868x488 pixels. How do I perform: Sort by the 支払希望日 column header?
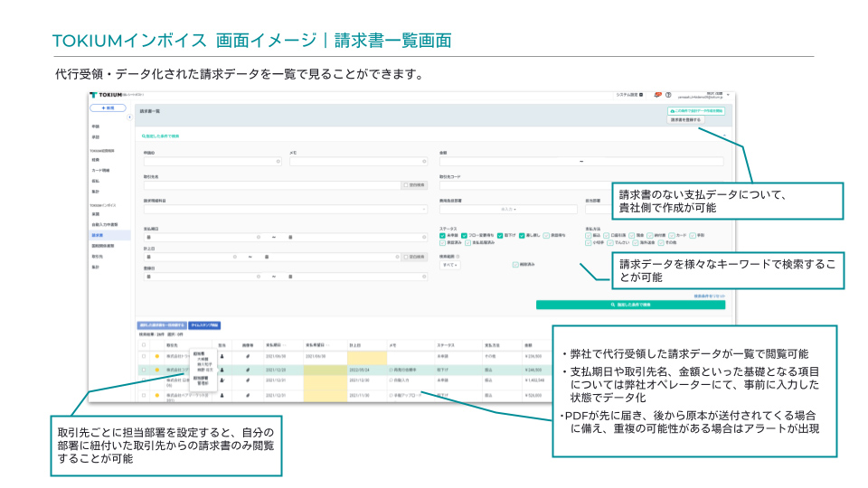pos(316,344)
